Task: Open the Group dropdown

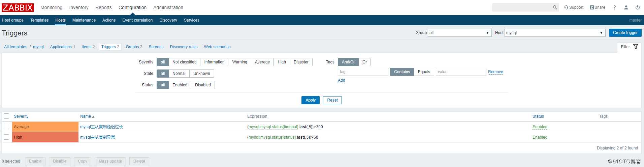Action: coord(459,33)
